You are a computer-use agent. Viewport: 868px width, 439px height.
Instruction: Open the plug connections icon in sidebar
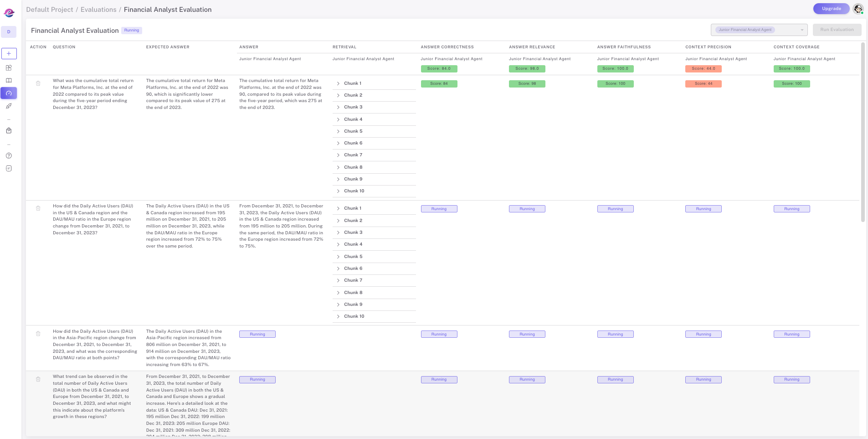pyautogui.click(x=9, y=106)
